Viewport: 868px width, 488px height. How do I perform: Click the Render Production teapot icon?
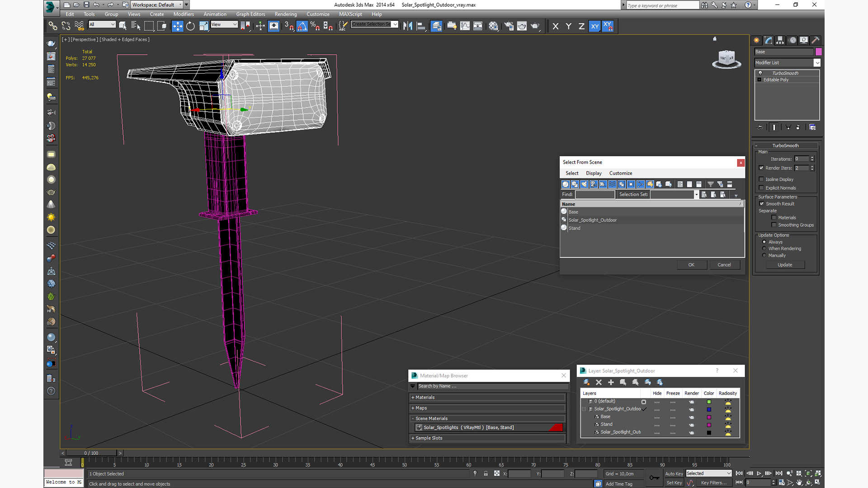pos(535,26)
